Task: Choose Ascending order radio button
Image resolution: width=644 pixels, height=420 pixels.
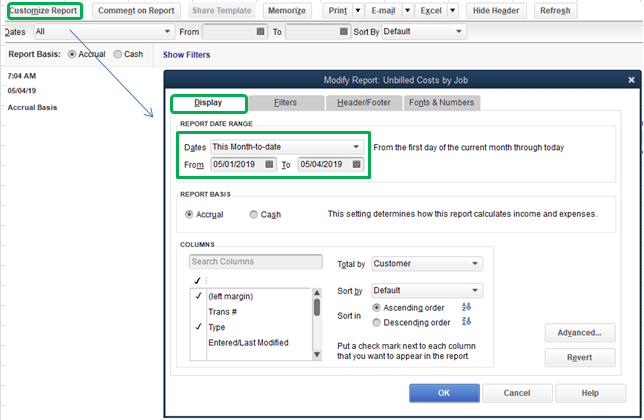Action: [x=376, y=308]
